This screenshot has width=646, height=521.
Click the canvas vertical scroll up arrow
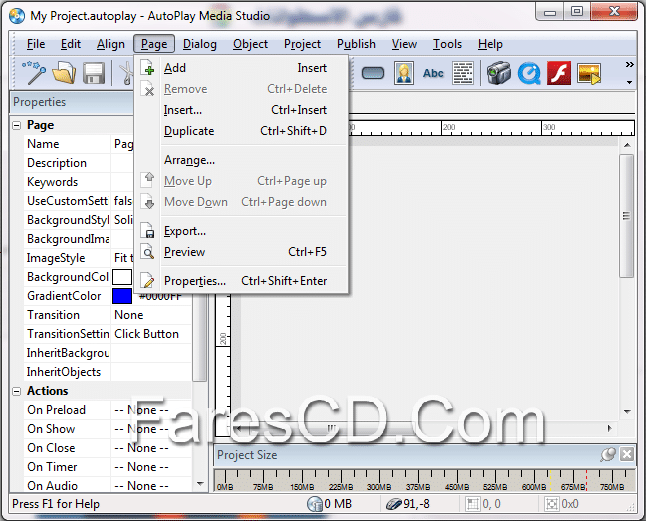click(x=627, y=145)
